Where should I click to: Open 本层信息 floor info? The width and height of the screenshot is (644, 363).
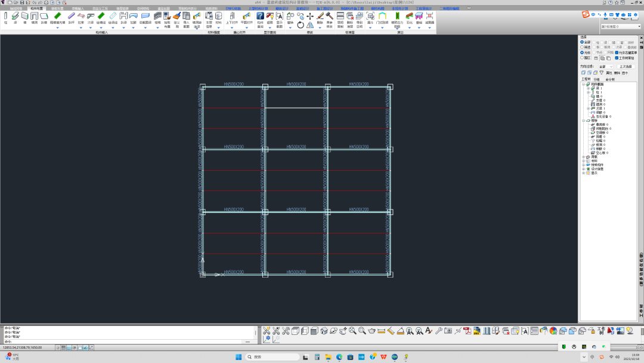[x=209, y=20]
